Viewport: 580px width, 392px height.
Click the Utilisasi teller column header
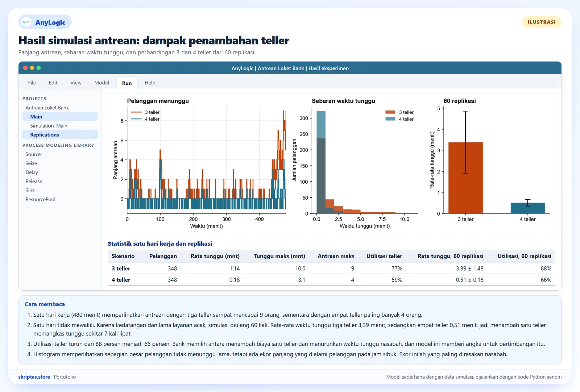click(384, 256)
